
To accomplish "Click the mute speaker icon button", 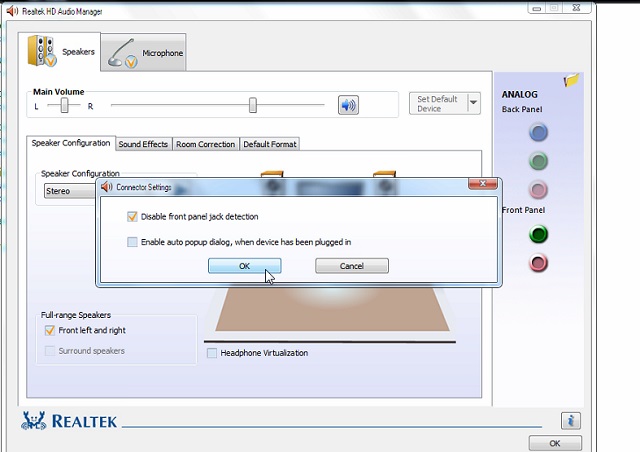I will click(348, 105).
